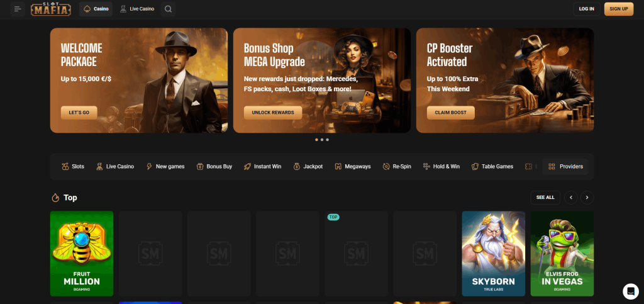Screen dimensions: 644x304
Task: Open the Skyborn game tile
Action: (493, 254)
